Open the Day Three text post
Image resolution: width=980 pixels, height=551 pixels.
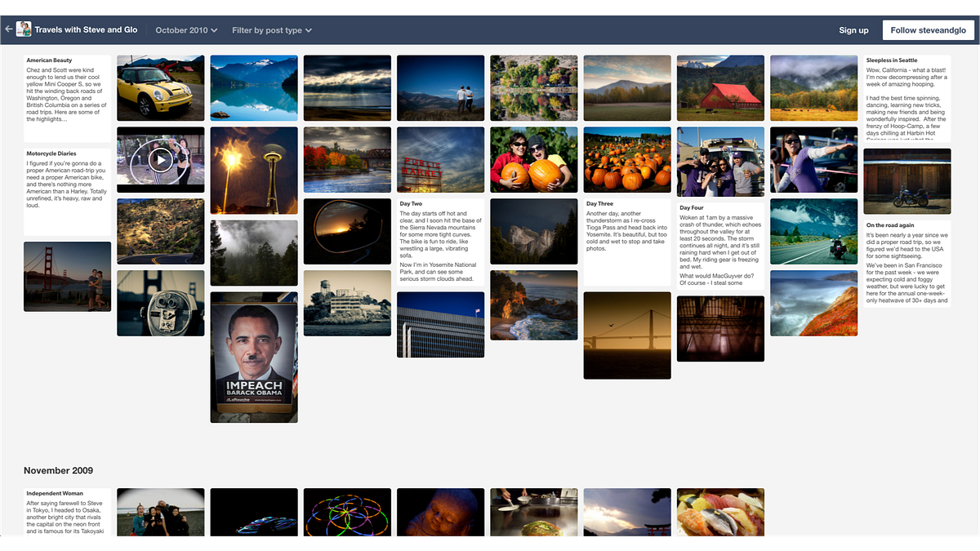pyautogui.click(x=627, y=242)
